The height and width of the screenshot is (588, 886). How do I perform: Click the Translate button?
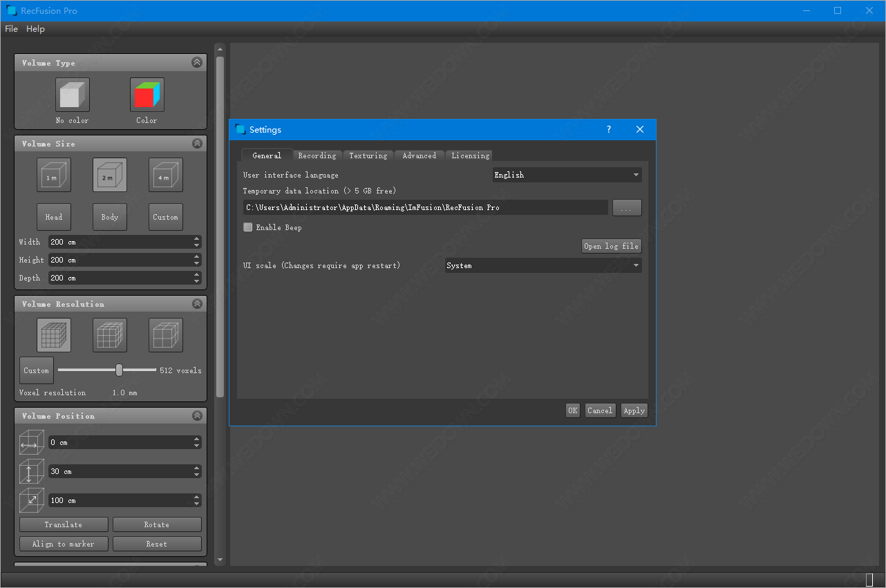click(x=64, y=524)
